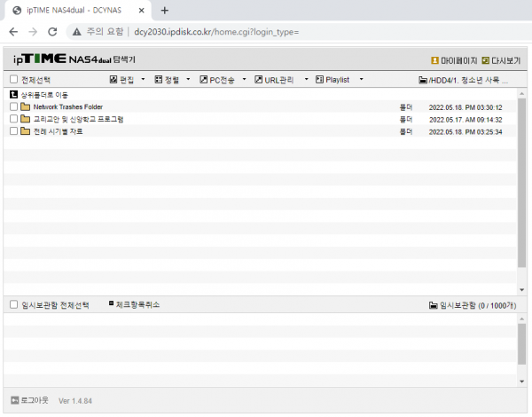
Task: Click date 2022.05.17. AM 09:14:32
Action: click(x=465, y=120)
